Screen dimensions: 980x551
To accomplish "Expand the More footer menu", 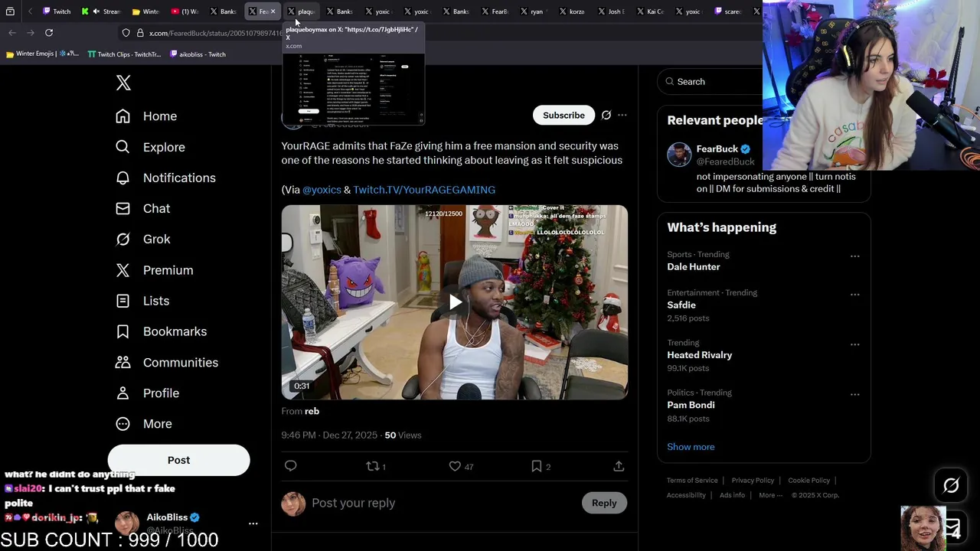I will 770,495.
